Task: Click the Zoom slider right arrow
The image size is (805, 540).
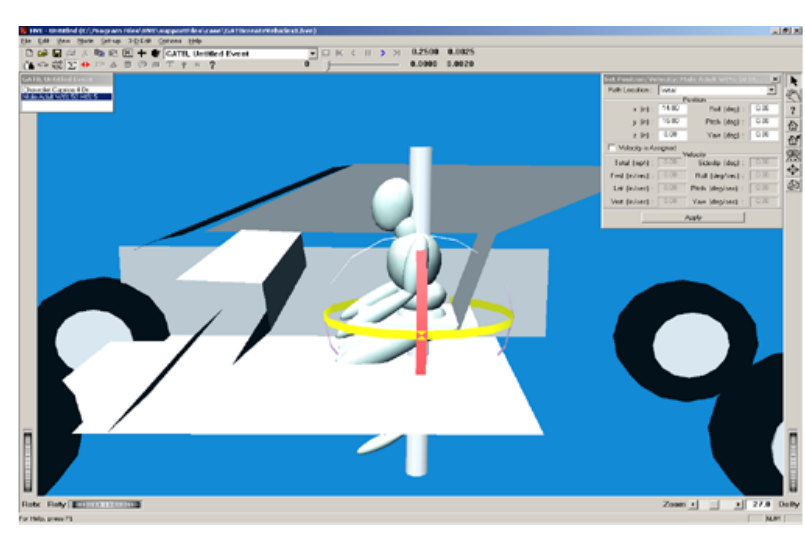Action: (738, 505)
